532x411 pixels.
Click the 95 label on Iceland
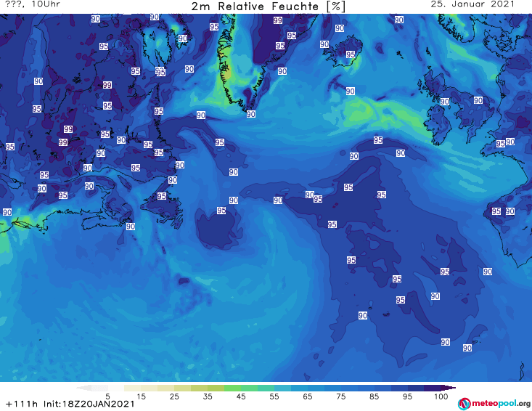coord(351,54)
